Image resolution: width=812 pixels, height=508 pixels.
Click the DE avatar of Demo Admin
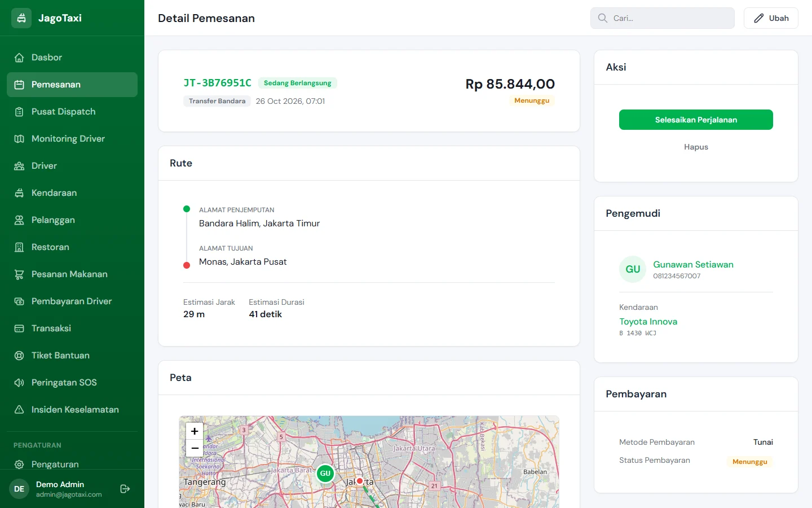(19, 489)
